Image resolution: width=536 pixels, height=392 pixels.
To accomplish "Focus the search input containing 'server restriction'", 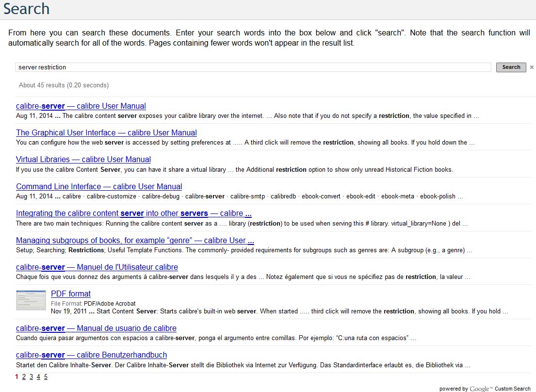I will pos(253,67).
